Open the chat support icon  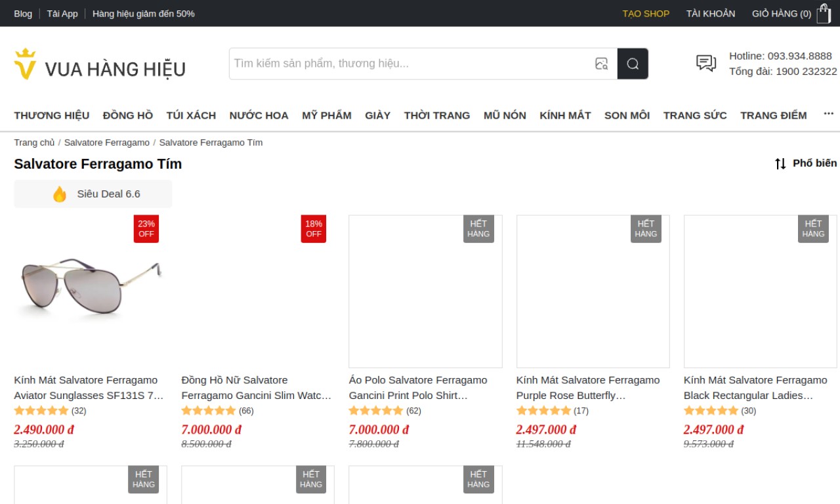(x=706, y=64)
